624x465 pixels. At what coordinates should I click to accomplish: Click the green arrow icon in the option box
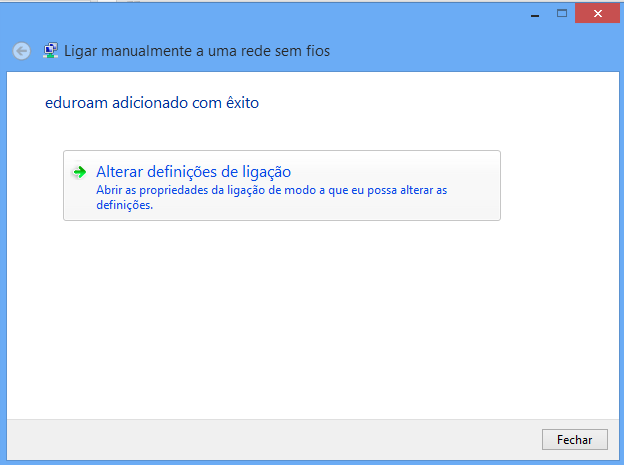tap(80, 172)
